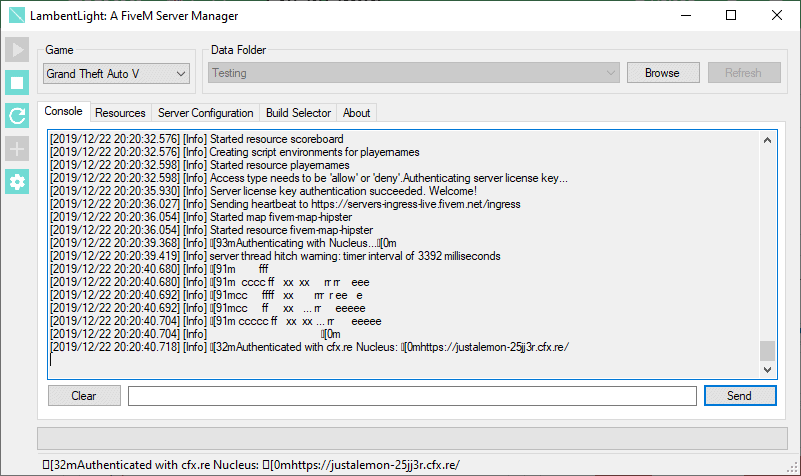Select the Build Selector tab

click(x=298, y=113)
